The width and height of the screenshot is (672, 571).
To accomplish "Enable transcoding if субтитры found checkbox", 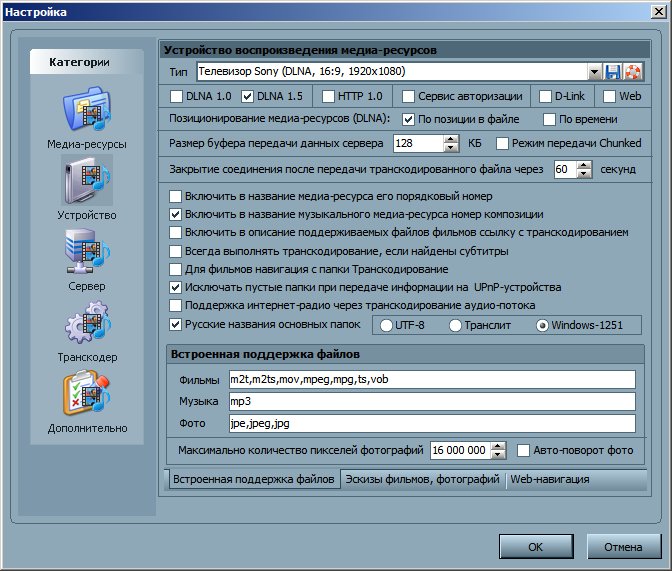I will 175,251.
